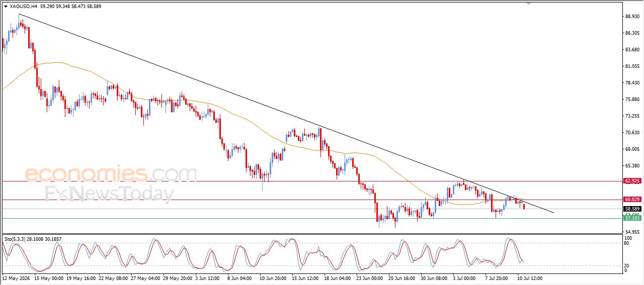The width and height of the screenshot is (644, 285).
Task: Click the 15 Jun 12:00 time label
Action: 305,277
